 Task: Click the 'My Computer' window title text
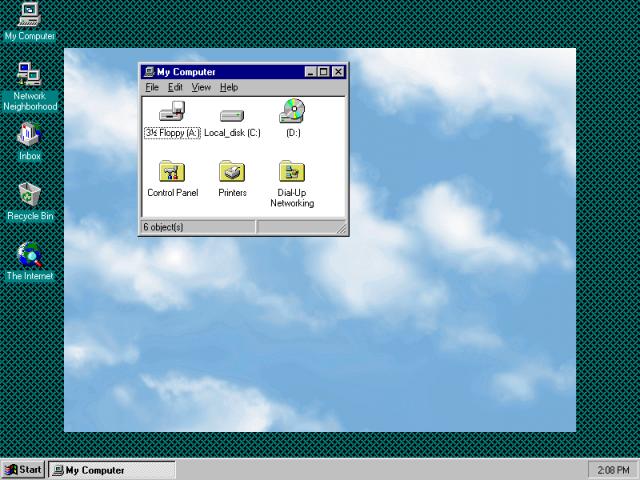[x=186, y=72]
